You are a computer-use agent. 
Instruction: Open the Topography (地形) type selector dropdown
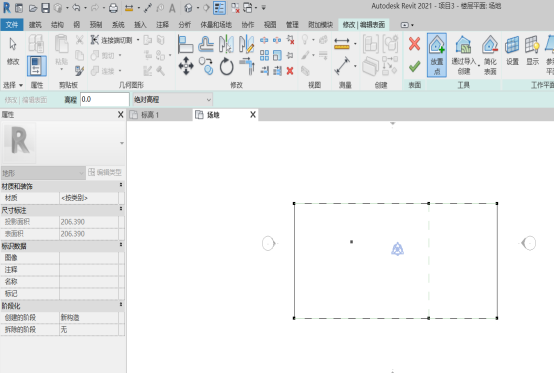(43, 173)
